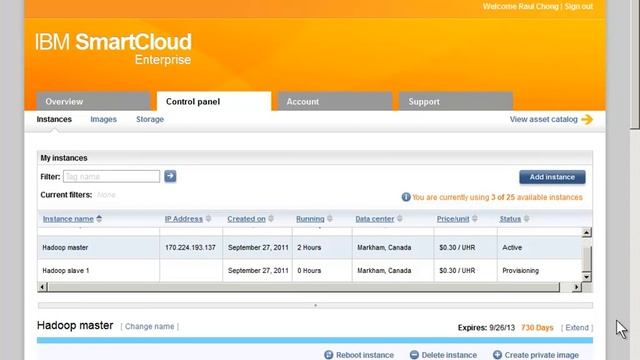Click the Delete instance link text
The width and height of the screenshot is (640, 360).
click(449, 355)
